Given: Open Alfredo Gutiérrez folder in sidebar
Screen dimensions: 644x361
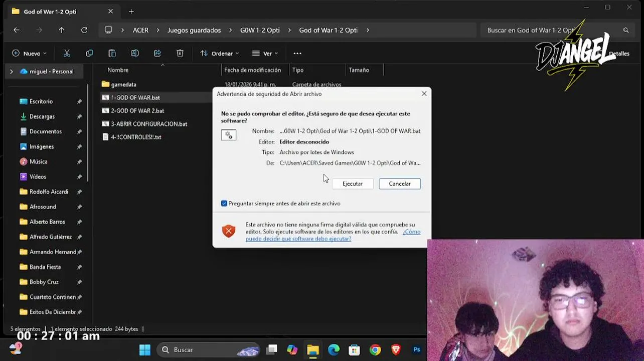Looking at the screenshot, I should [50, 237].
